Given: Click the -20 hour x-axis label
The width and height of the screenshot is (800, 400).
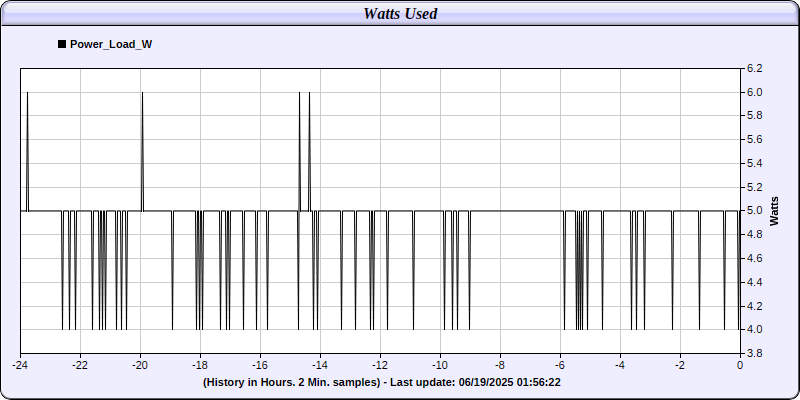Looking at the screenshot, I should tap(140, 365).
